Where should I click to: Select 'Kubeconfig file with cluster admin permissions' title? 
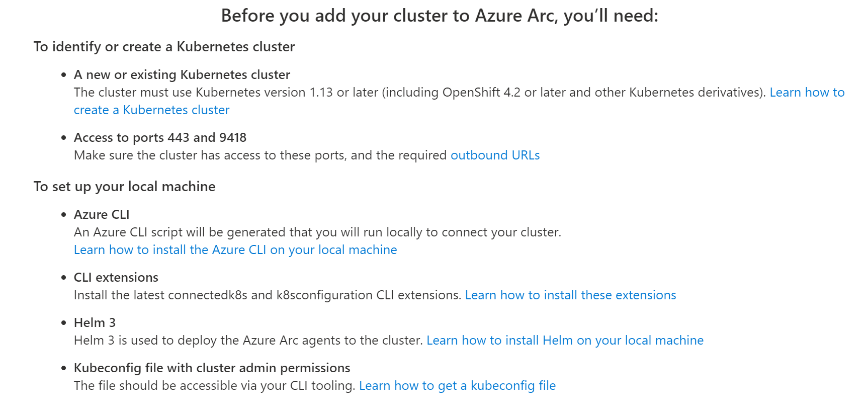click(x=212, y=368)
